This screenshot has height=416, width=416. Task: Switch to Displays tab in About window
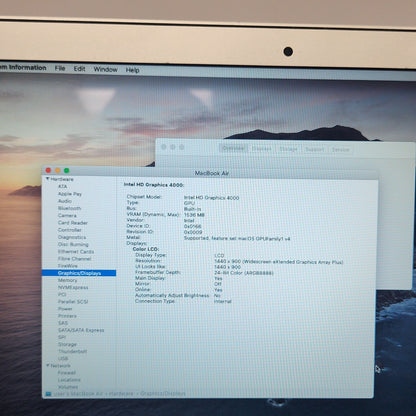(262, 149)
